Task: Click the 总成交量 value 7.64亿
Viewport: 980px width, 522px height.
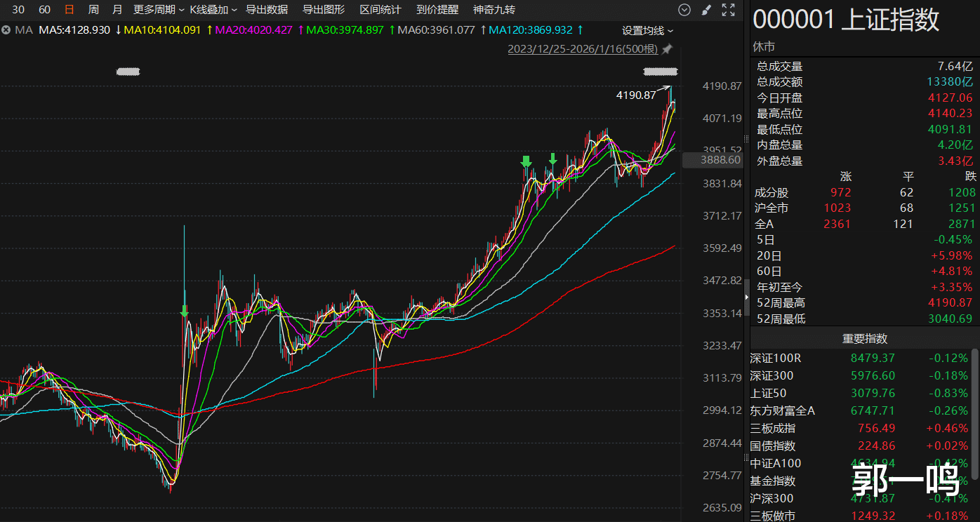Action: 955,66
